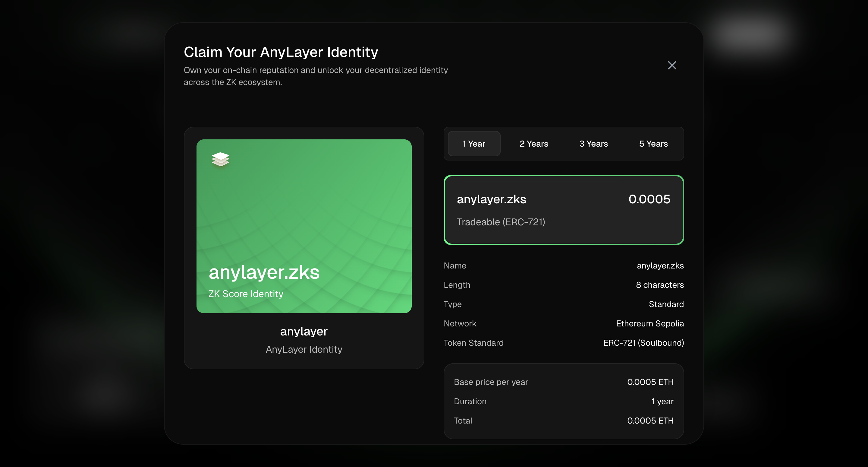Image resolution: width=868 pixels, height=467 pixels.
Task: Select the anylayer.zks Tradeable option card
Action: click(563, 210)
